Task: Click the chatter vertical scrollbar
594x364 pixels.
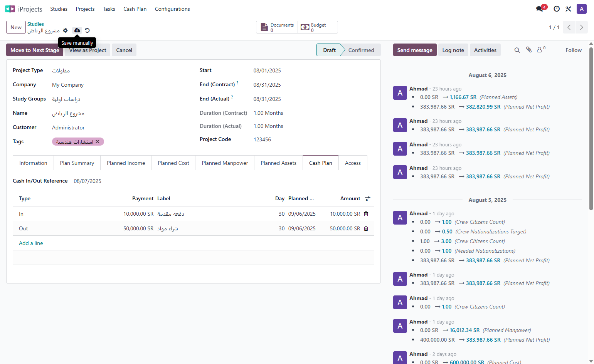Action: pyautogui.click(x=591, y=129)
